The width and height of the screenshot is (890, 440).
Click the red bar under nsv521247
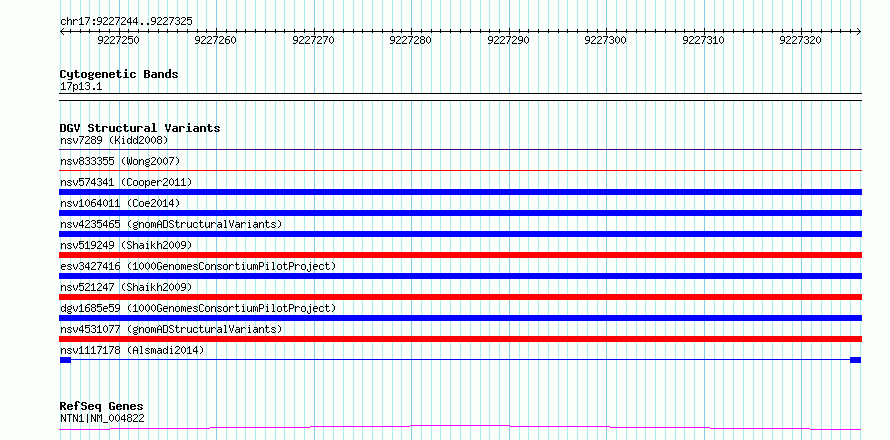coord(461,297)
